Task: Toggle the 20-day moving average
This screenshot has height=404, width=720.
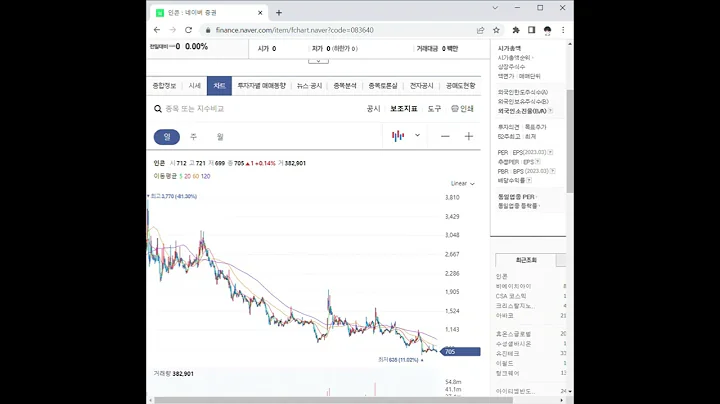Action: (x=187, y=176)
